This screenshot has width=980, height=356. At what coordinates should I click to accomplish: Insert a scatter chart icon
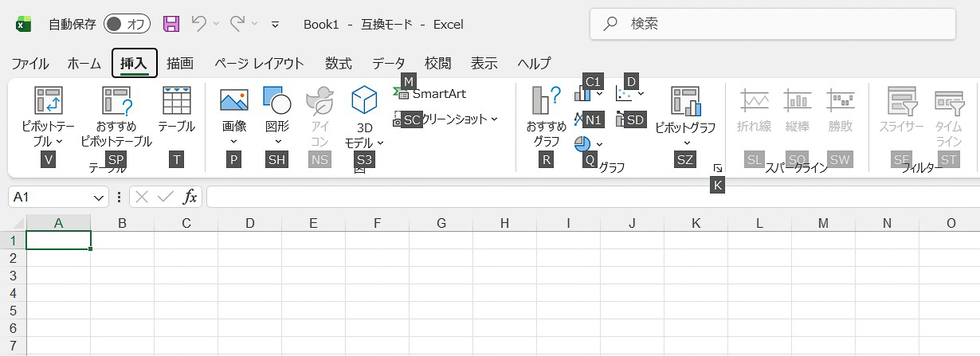click(x=624, y=94)
